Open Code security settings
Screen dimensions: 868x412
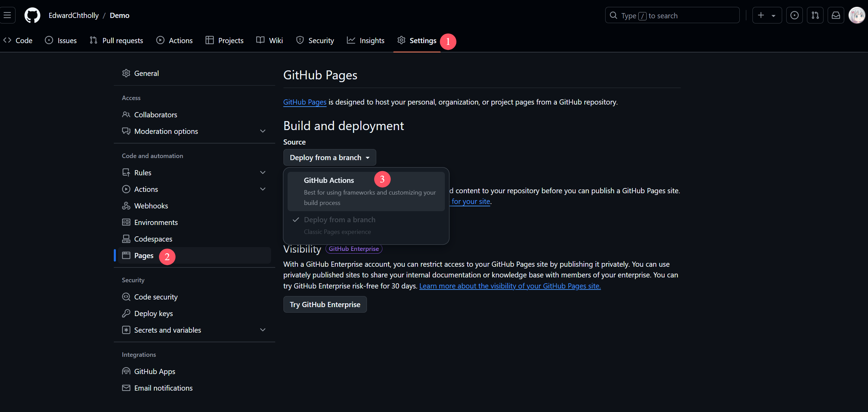pyautogui.click(x=194, y=297)
